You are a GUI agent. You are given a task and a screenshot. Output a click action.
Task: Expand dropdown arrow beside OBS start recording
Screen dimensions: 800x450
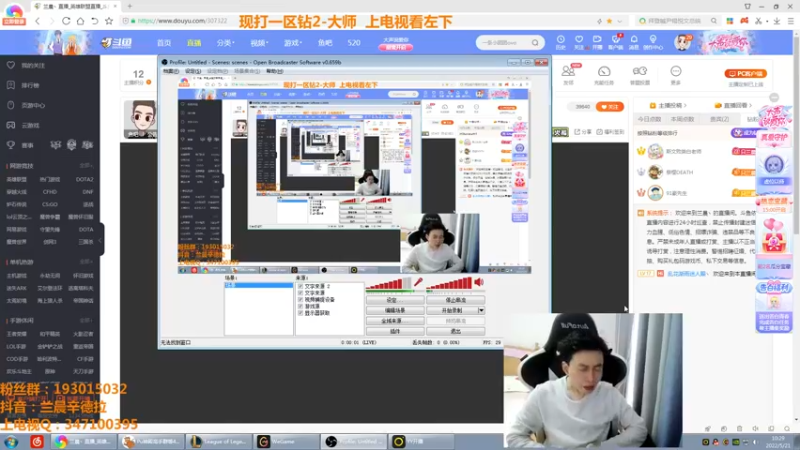pyautogui.click(x=481, y=310)
